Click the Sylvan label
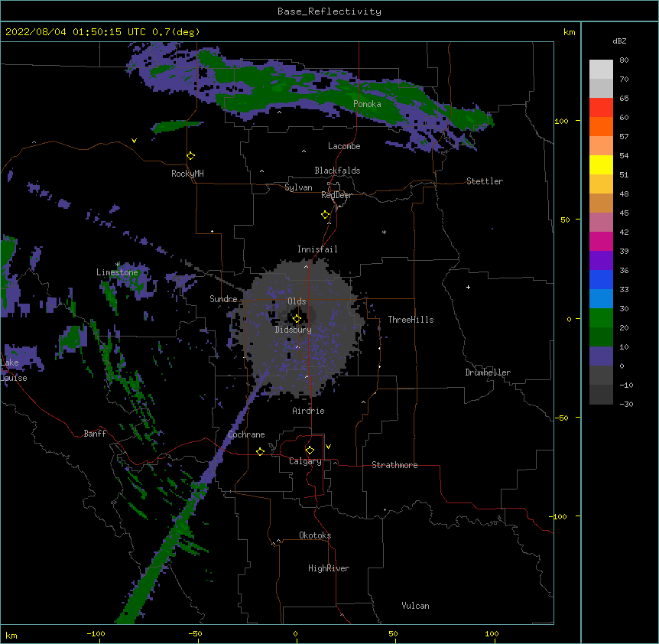The image size is (659, 644). coord(298,187)
